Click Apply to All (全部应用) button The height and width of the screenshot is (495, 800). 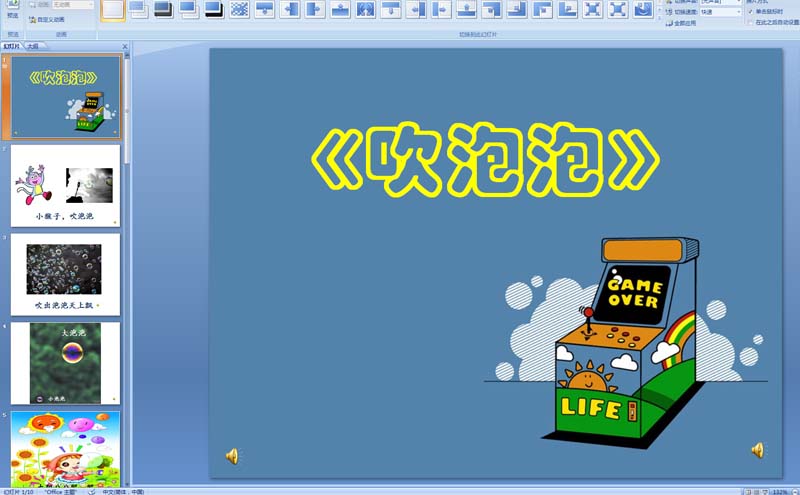(681, 23)
